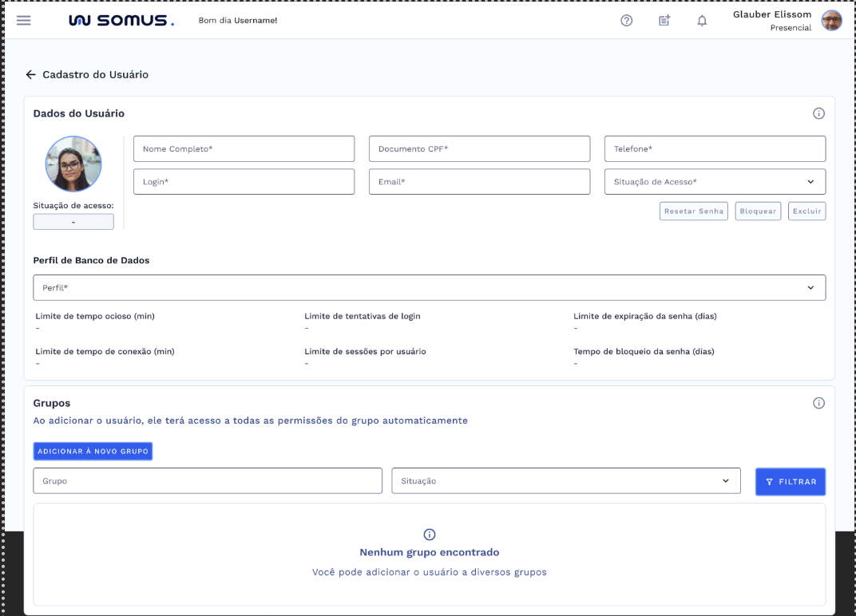The height and width of the screenshot is (616, 856).
Task: Expand Situação de Acesso dropdown
Action: (x=715, y=182)
